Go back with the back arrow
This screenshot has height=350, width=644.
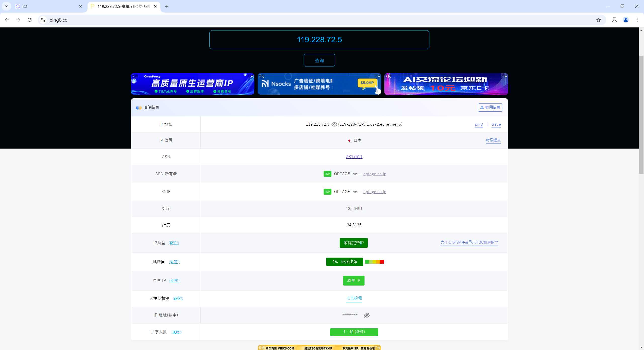(x=7, y=20)
